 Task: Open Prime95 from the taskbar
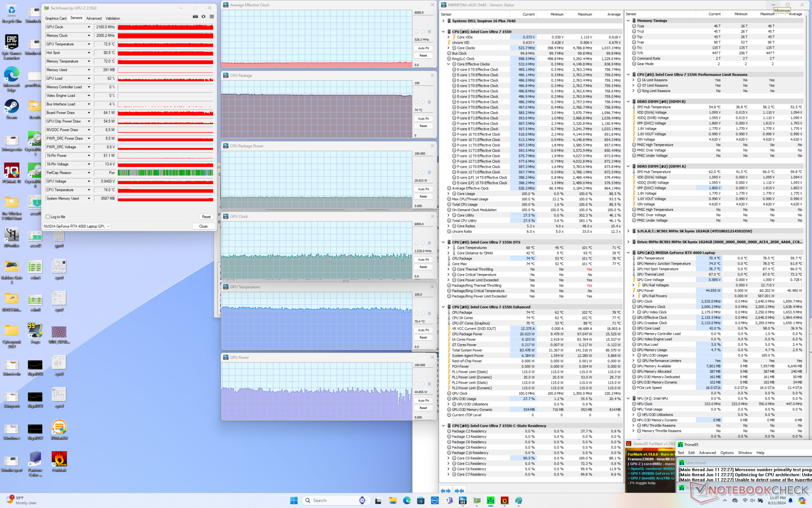tap(491, 501)
